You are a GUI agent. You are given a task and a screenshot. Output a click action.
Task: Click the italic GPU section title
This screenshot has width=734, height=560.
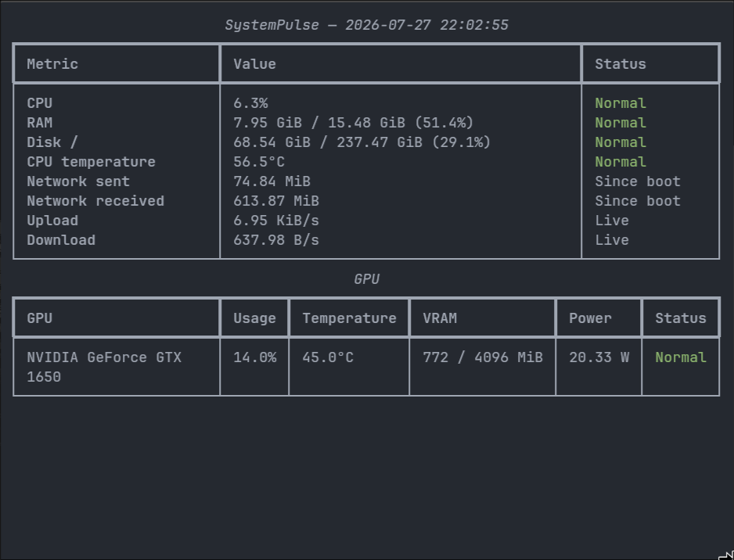pos(366,279)
